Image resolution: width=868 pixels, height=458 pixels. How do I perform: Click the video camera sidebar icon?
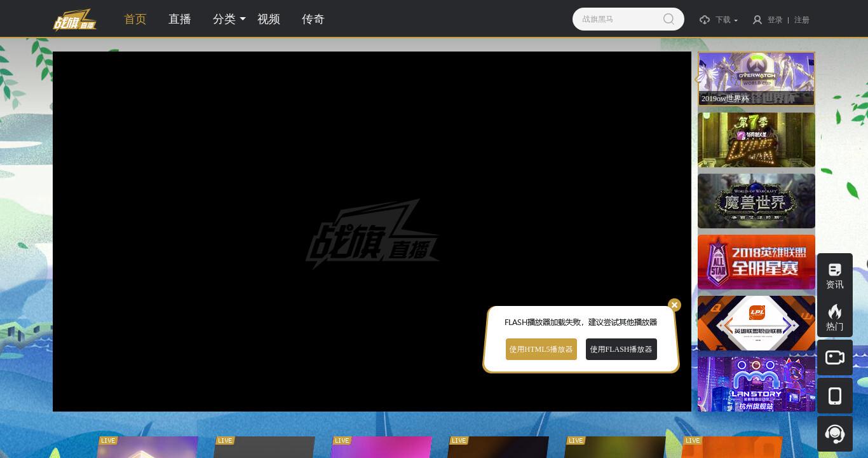click(x=835, y=357)
